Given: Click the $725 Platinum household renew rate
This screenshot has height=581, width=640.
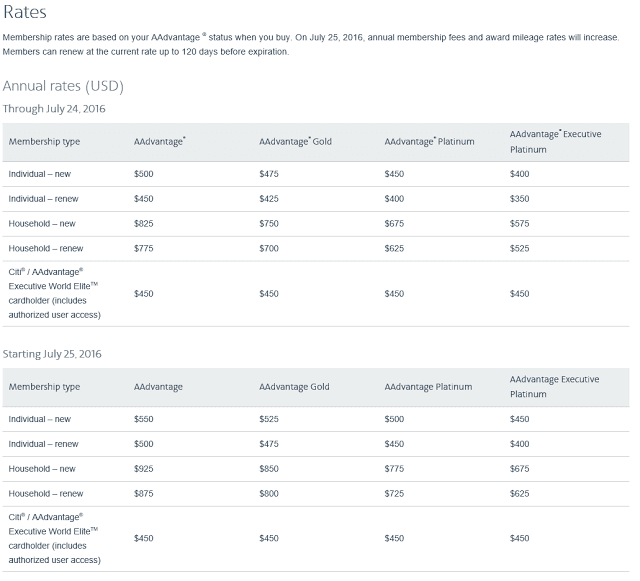Looking at the screenshot, I should [x=394, y=493].
